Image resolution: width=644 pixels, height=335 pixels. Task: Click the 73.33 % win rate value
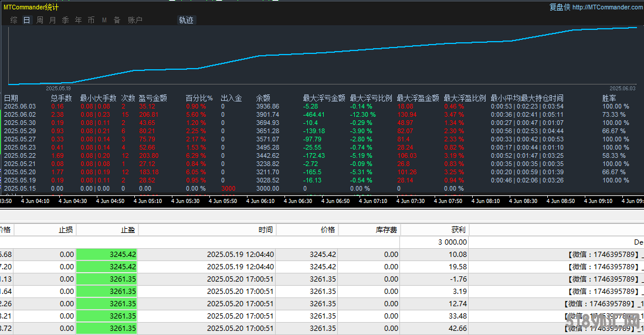(614, 114)
